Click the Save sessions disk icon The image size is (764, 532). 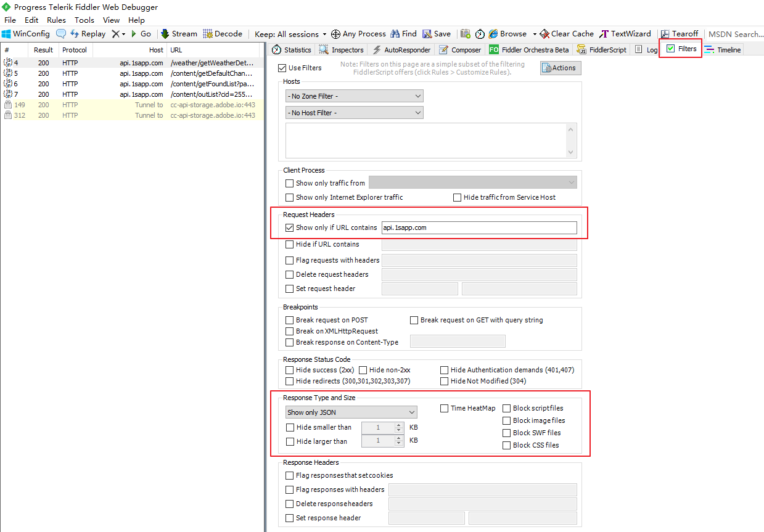click(427, 34)
